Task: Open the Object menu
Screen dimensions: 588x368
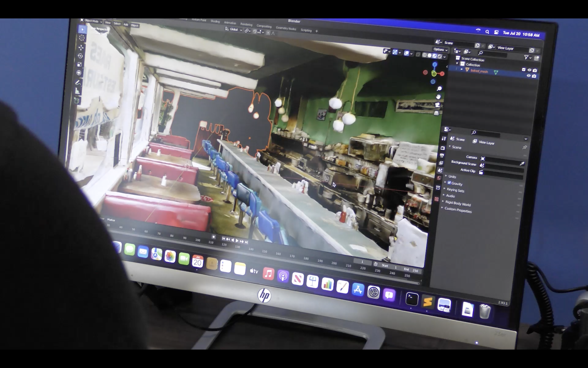Action: click(x=134, y=25)
